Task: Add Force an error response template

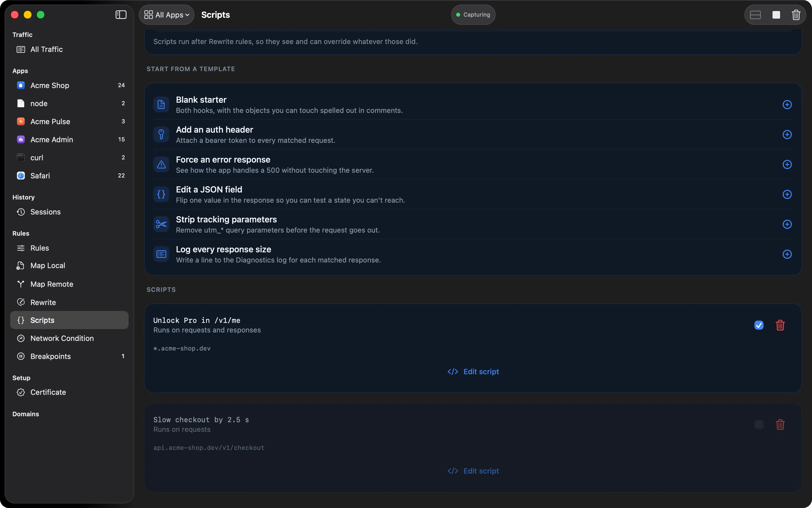Action: pos(787,165)
